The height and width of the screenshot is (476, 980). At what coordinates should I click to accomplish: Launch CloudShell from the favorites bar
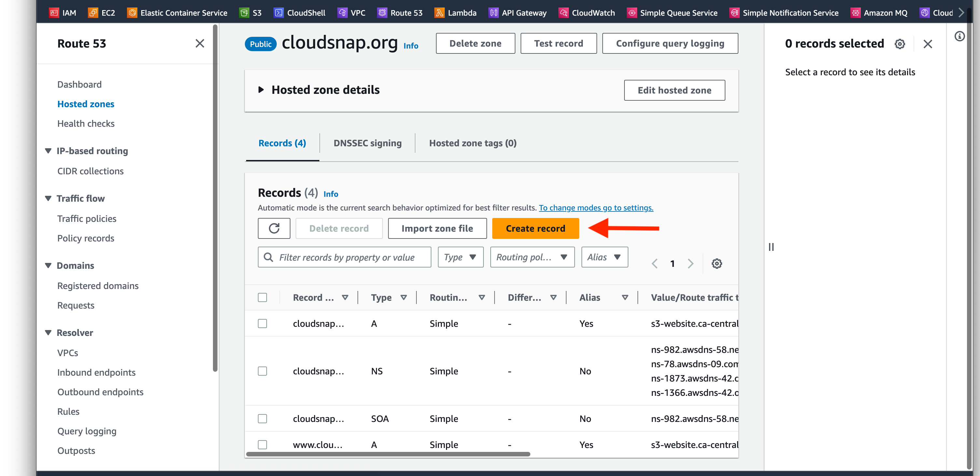pos(300,13)
